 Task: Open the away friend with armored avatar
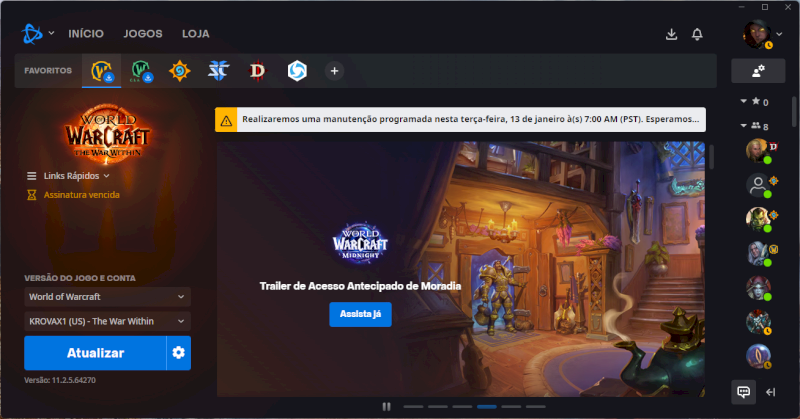[x=758, y=323]
